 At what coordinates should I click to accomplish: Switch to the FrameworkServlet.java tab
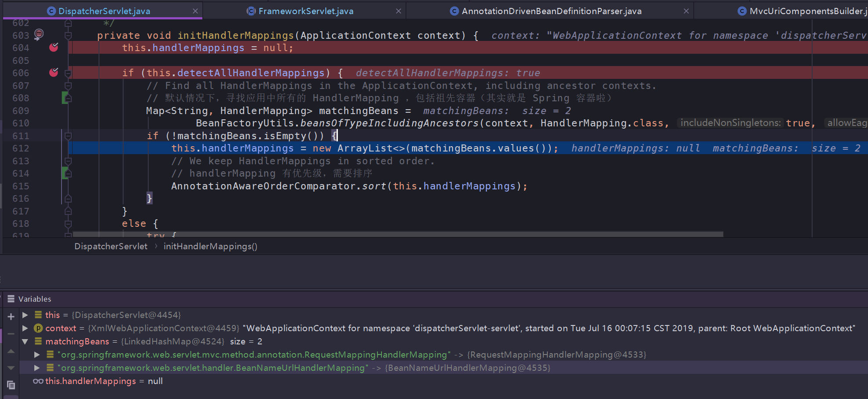(306, 11)
